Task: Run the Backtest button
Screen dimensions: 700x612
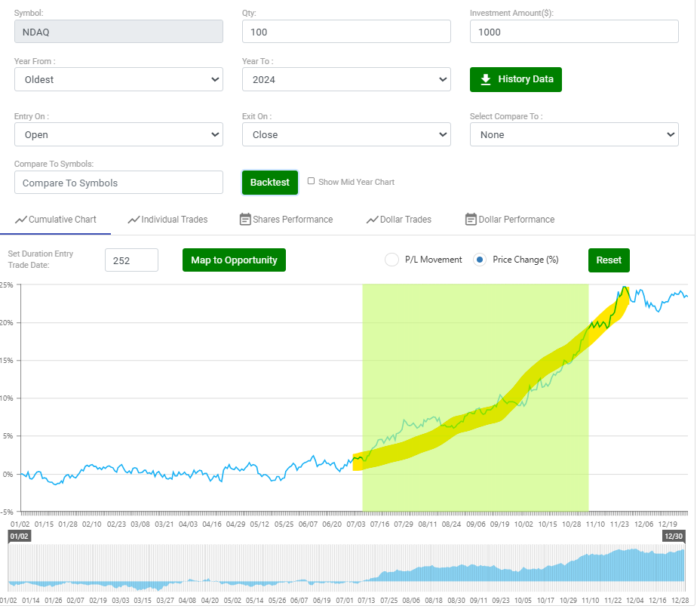Action: coord(272,183)
